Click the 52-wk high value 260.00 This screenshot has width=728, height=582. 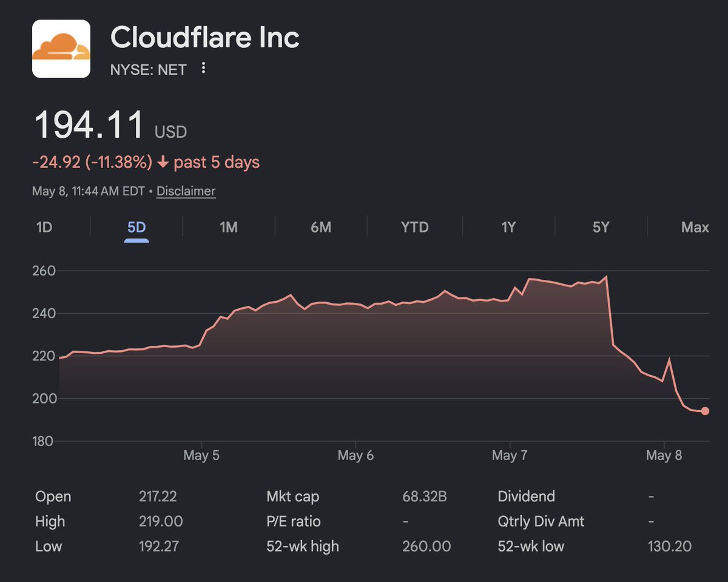coord(426,546)
